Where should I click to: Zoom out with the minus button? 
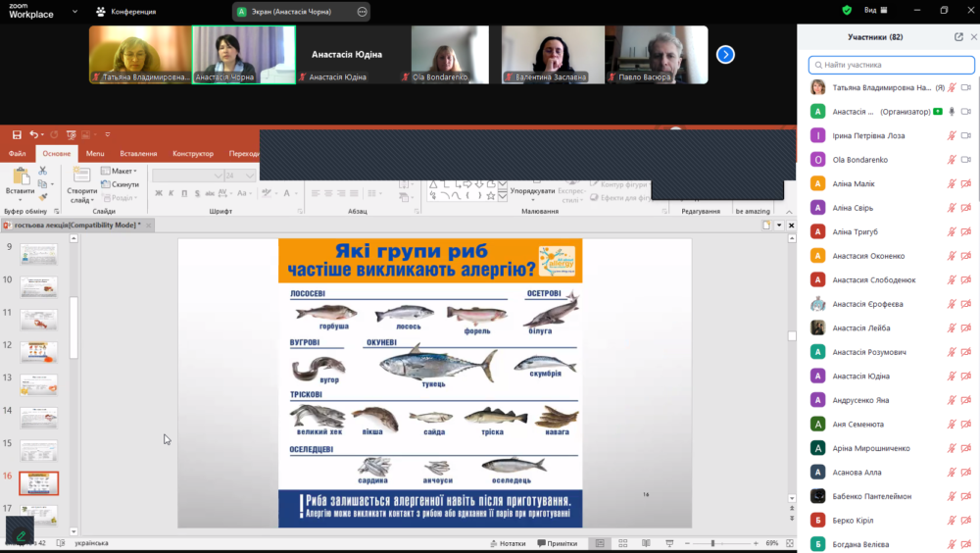point(687,543)
